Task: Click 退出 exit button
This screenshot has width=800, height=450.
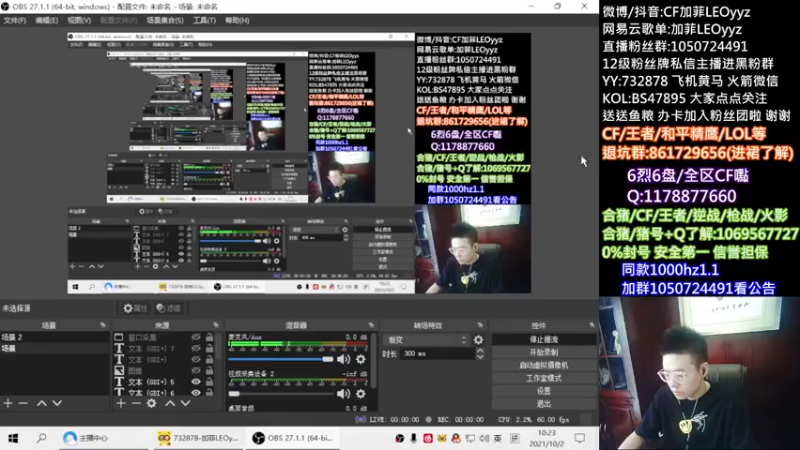Action: pyautogui.click(x=544, y=404)
